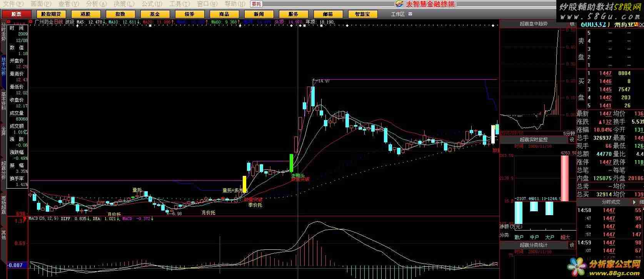
Task: Click the 波段 indicator label
Action: point(70,22)
